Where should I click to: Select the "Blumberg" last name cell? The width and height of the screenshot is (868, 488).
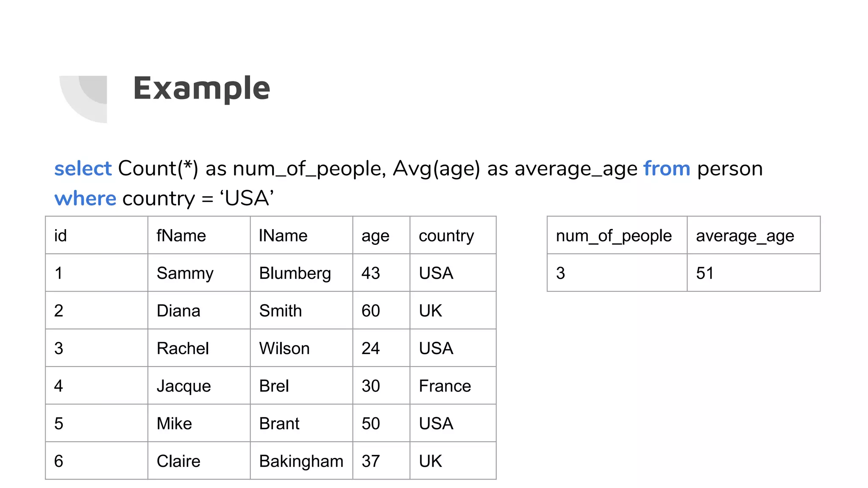tap(295, 273)
